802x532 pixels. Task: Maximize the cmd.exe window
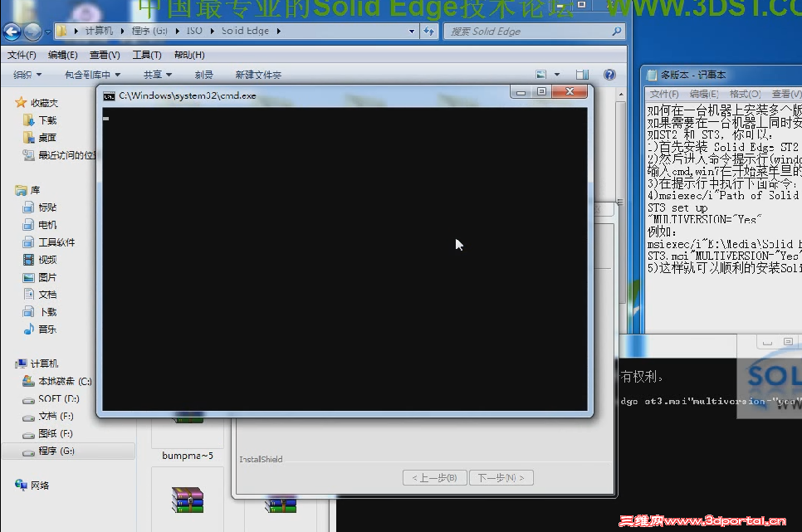coord(541,92)
